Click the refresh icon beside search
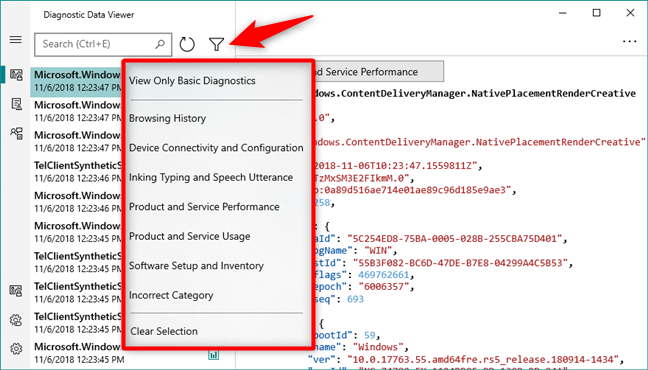Image resolution: width=648 pixels, height=370 pixels. pyautogui.click(x=187, y=44)
